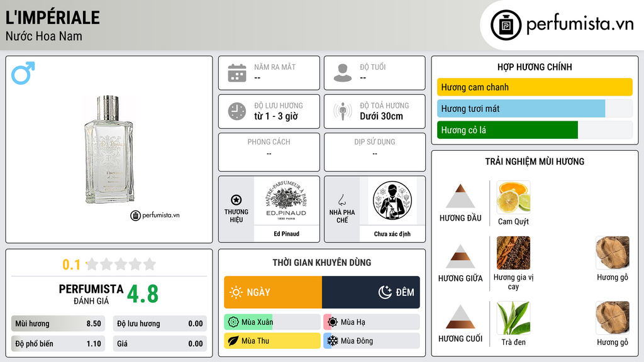Viewport: 644px width, 362px height.
Task: Open the perfumer illustration Chưa xác định
Action: click(392, 200)
